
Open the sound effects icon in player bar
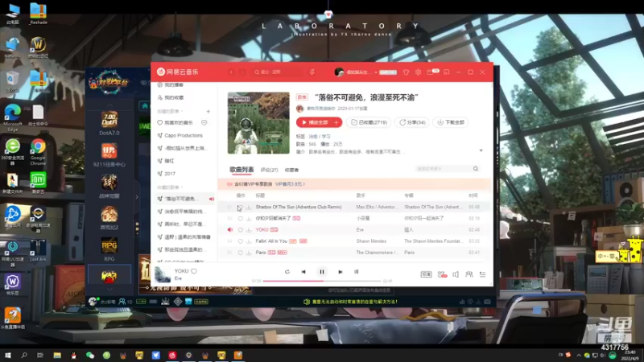[442, 274]
